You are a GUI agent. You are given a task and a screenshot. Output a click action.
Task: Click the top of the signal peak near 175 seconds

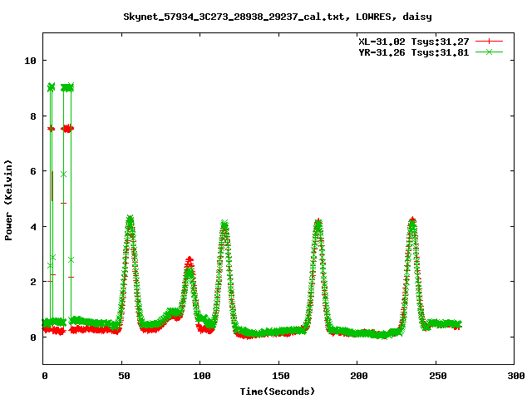(318, 222)
